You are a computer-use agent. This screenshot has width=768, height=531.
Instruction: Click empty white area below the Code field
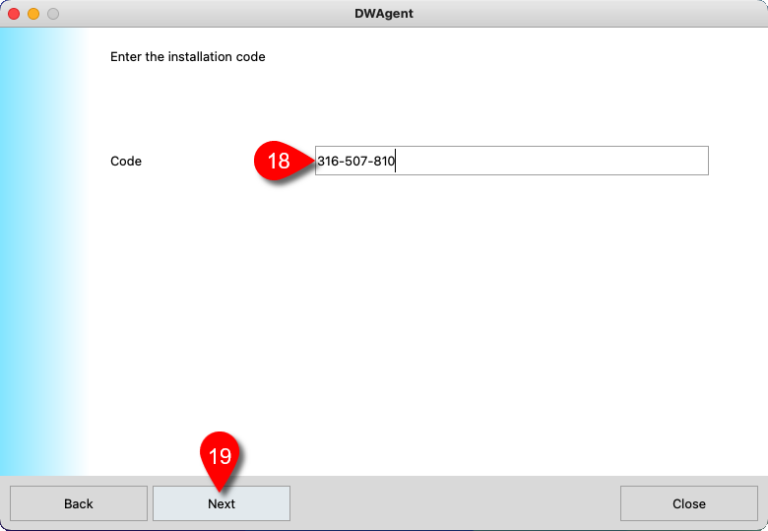[x=450, y=320]
